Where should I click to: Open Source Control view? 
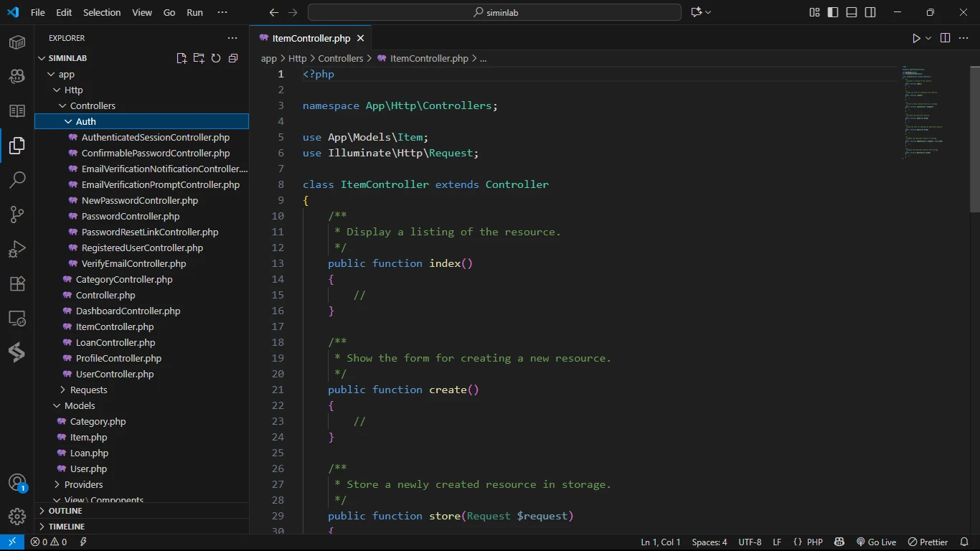coord(17,214)
